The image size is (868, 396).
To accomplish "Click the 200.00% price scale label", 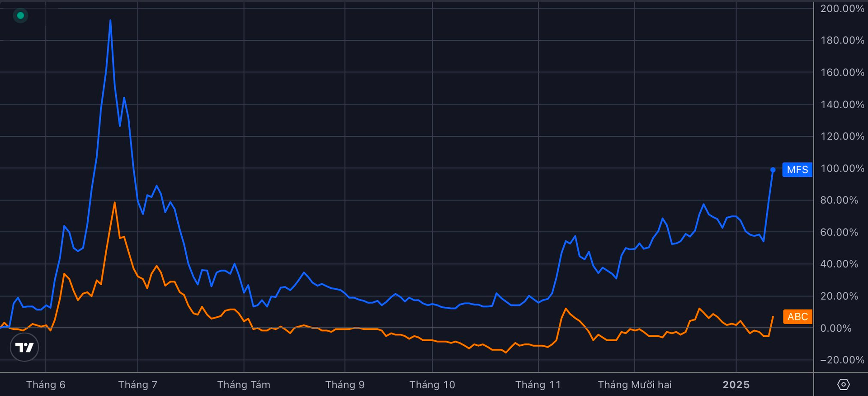I will click(842, 9).
